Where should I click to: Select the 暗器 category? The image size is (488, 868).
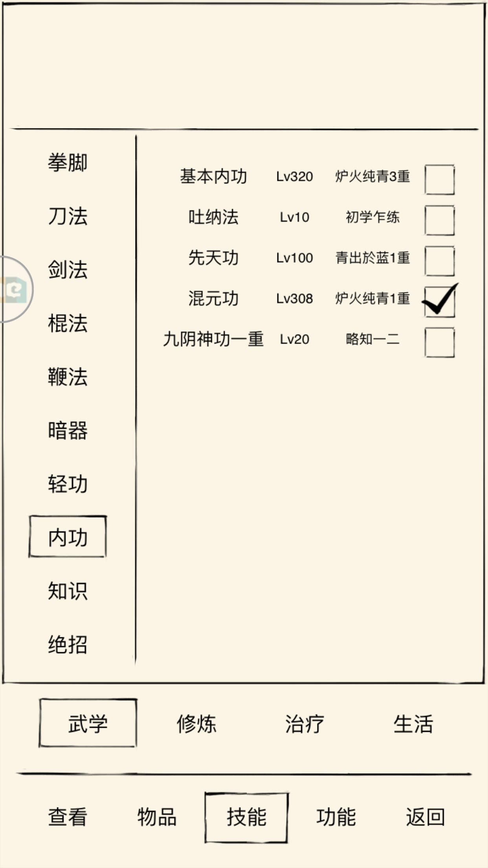click(68, 430)
